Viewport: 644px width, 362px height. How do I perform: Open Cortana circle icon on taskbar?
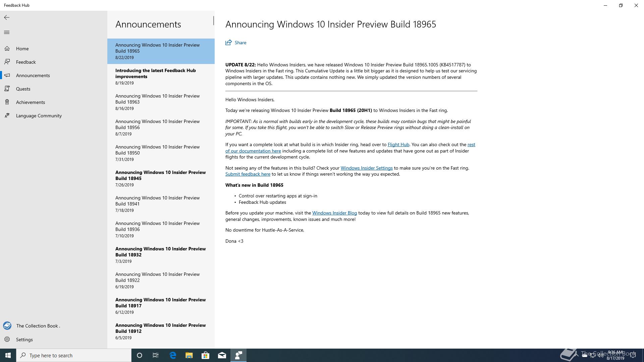point(140,355)
